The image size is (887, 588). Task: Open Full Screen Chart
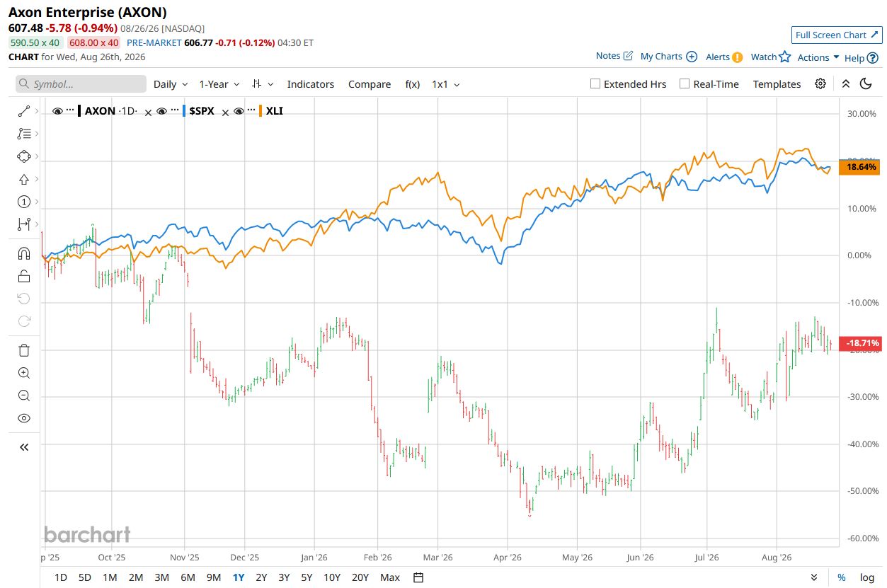[x=837, y=35]
